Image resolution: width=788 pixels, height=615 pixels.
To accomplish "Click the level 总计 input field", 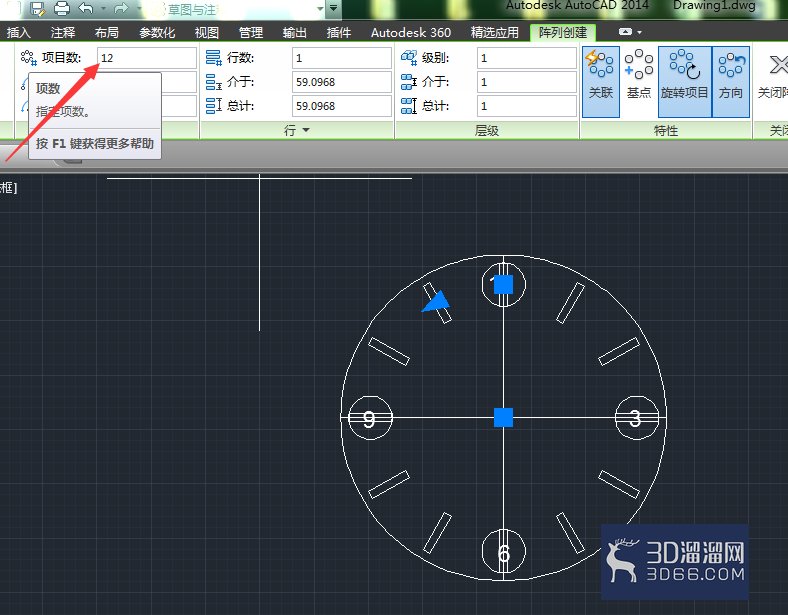I will click(527, 106).
